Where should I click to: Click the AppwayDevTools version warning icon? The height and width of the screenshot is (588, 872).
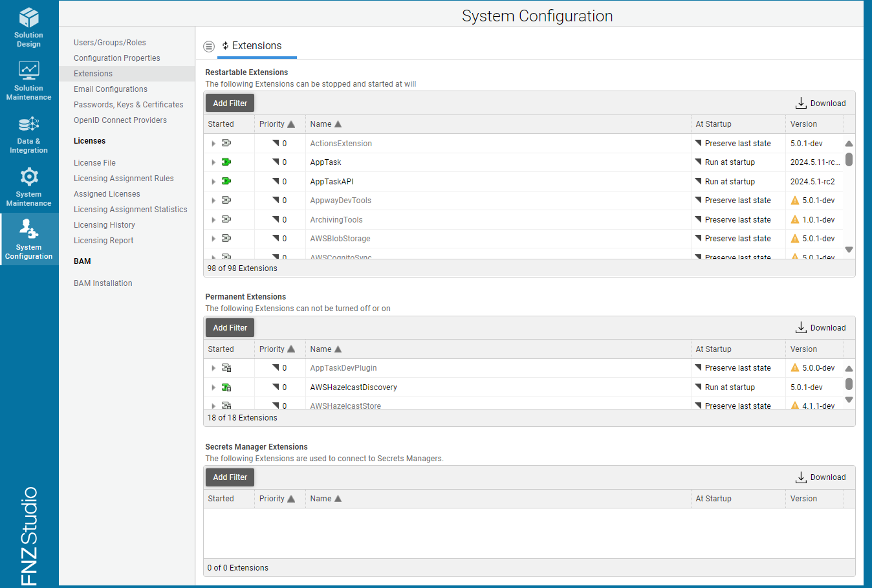tap(795, 201)
